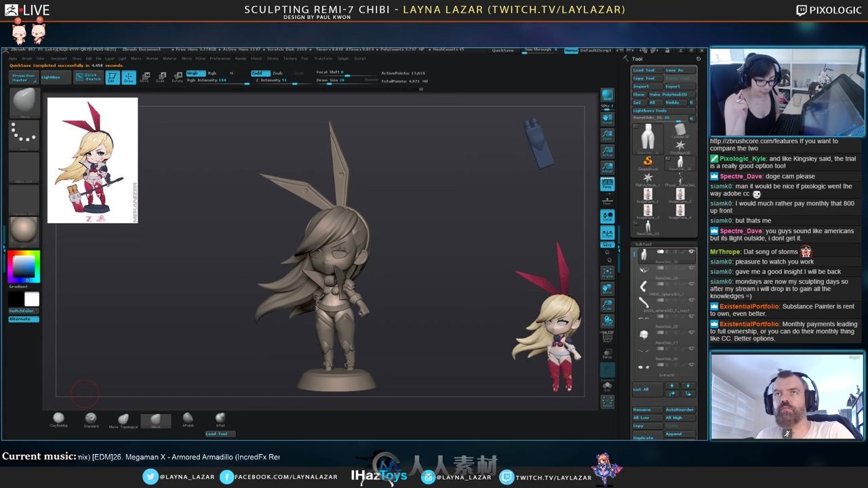This screenshot has width=868, height=488.
Task: Switch to the Move transform tool
Action: pyautogui.click(x=144, y=77)
